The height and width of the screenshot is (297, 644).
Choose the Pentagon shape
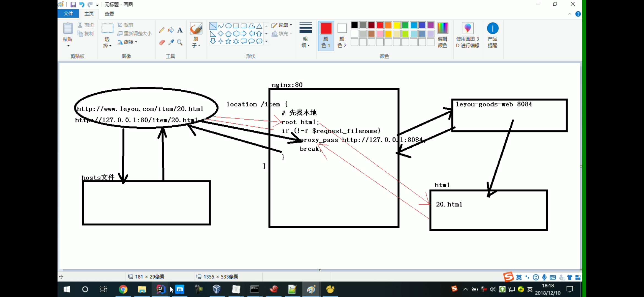click(x=228, y=34)
